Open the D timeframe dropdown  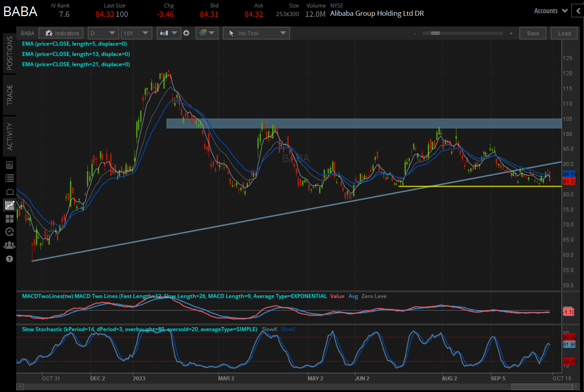[x=103, y=33]
